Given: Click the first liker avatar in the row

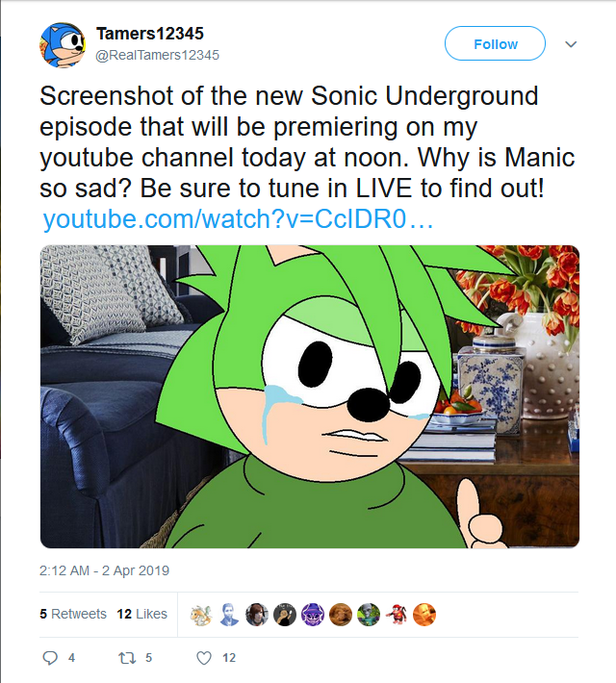Looking at the screenshot, I should point(200,614).
